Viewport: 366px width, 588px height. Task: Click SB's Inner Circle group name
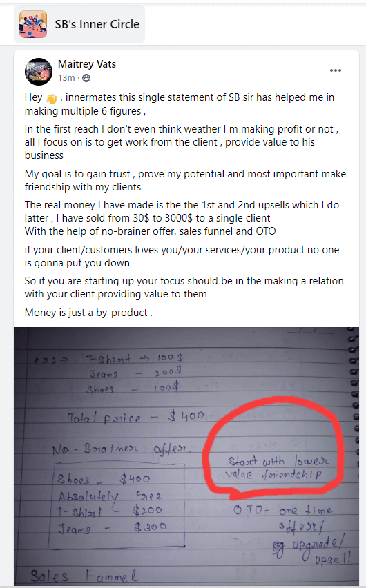pos(97,24)
